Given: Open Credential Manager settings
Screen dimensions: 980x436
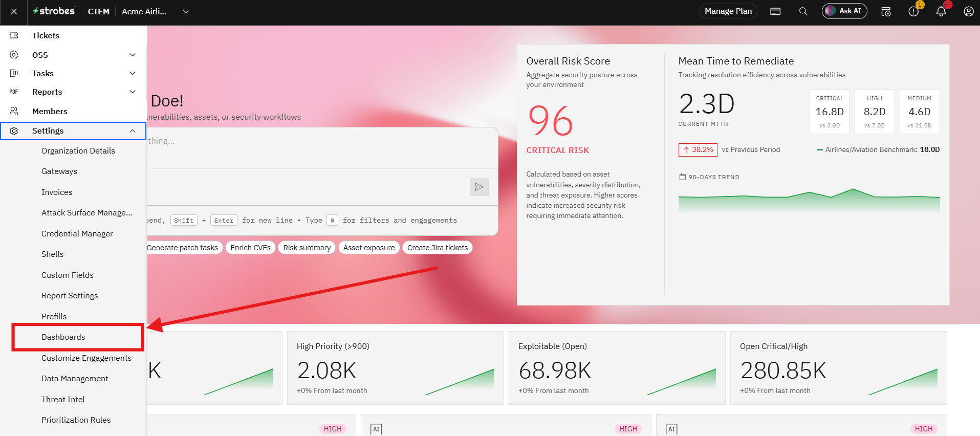Looking at the screenshot, I should tap(77, 233).
